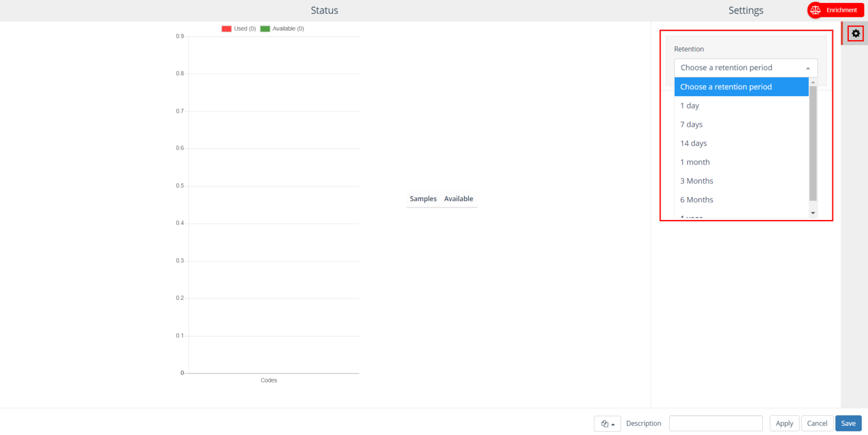Open the settings gear icon
The image size is (868, 435).
(856, 33)
